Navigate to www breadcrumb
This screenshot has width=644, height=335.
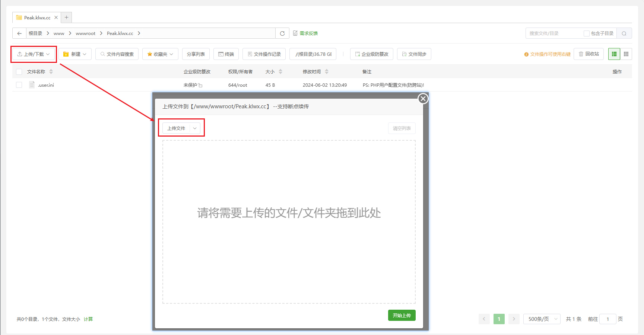pyautogui.click(x=59, y=33)
